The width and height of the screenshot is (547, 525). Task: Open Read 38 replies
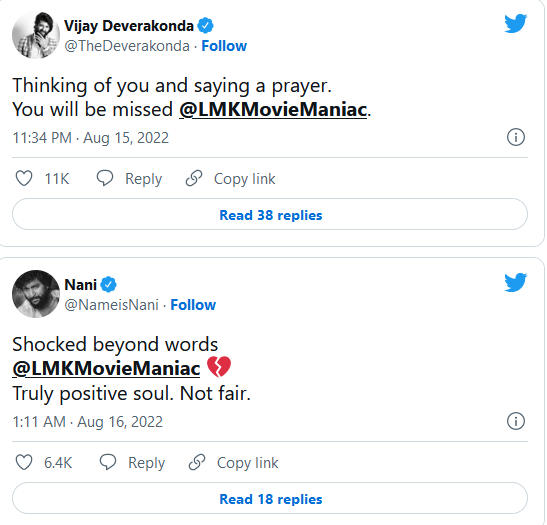tap(270, 214)
